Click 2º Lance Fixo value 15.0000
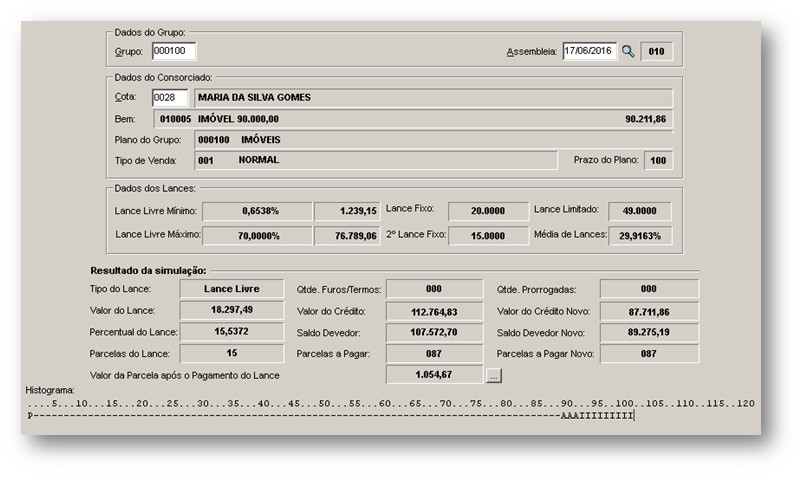This screenshot has height=477, width=803. click(x=489, y=236)
